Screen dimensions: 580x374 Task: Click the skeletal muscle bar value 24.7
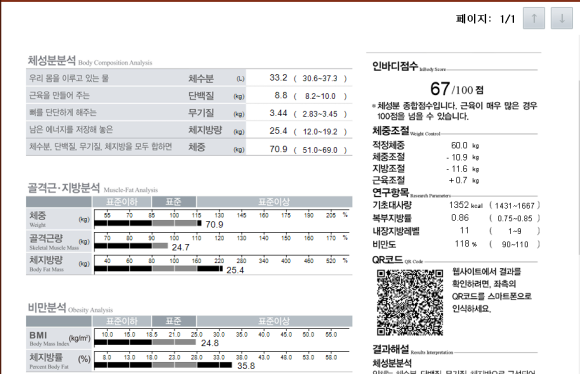181,247
